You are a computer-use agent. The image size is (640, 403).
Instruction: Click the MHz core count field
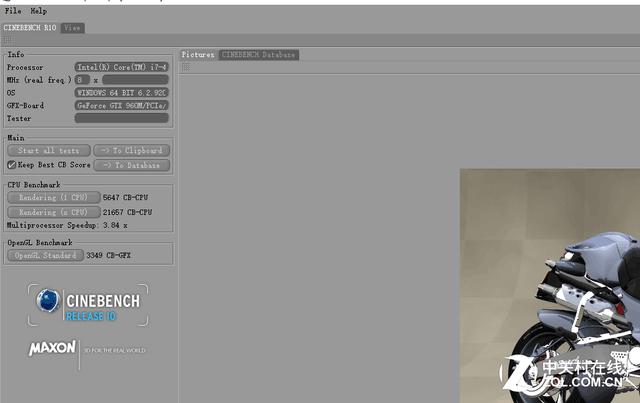pyautogui.click(x=82, y=80)
